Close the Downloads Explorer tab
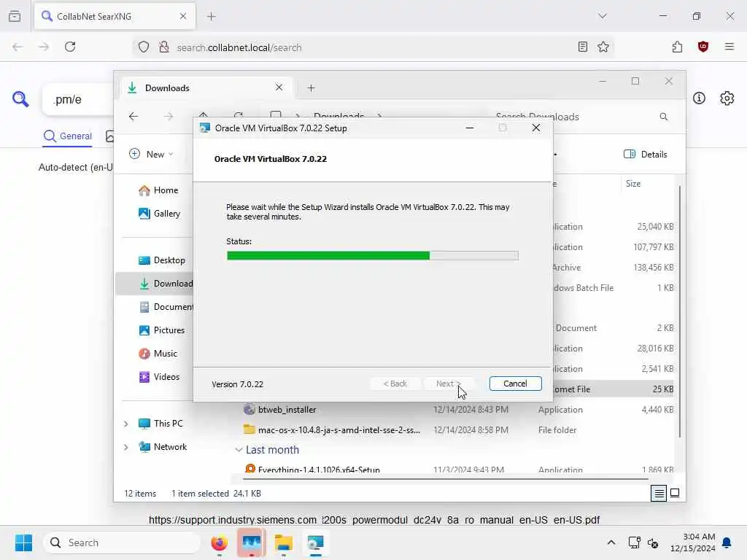This screenshot has width=747, height=560. (279, 87)
